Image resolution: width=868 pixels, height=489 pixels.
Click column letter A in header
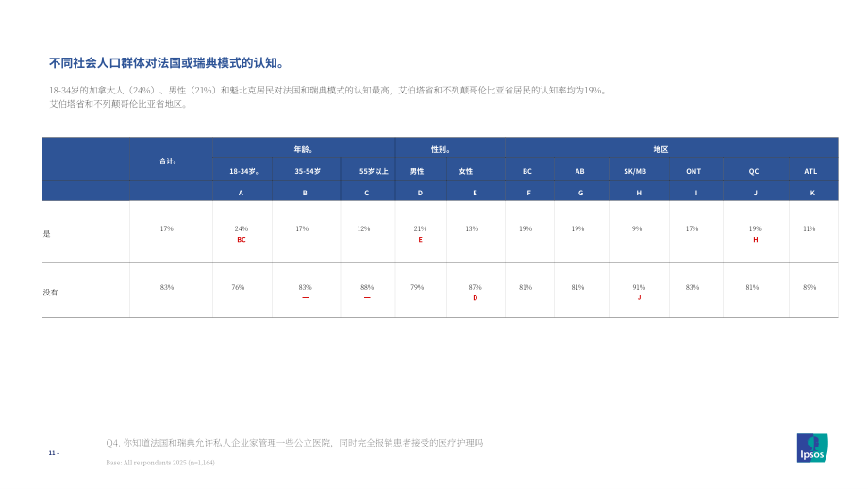coord(241,193)
